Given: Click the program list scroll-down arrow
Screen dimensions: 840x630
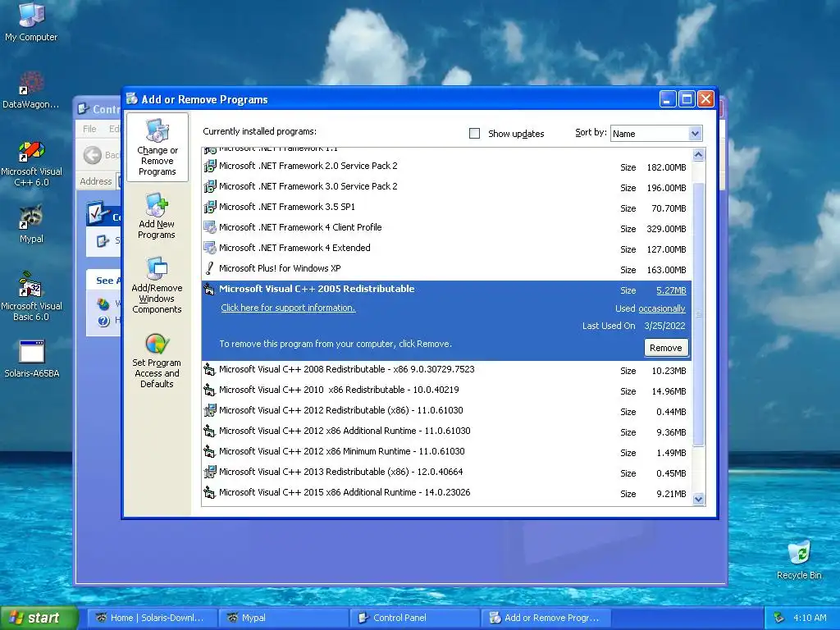Looking at the screenshot, I should pyautogui.click(x=698, y=500).
